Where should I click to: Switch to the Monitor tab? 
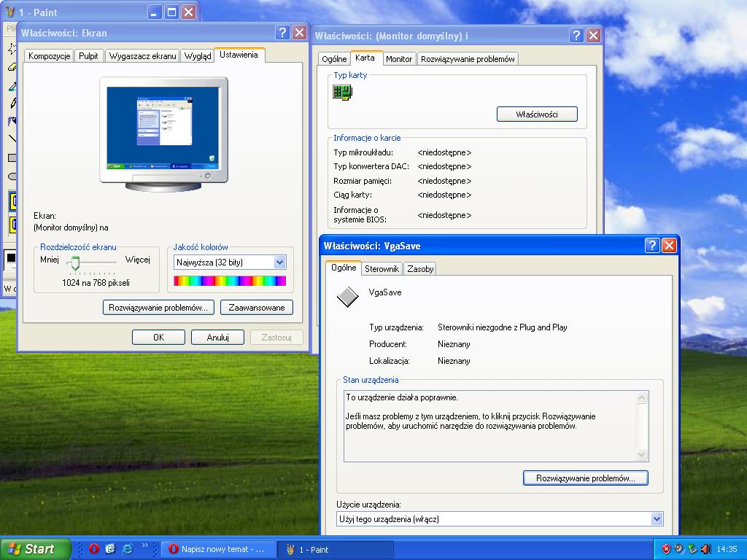pos(399,59)
